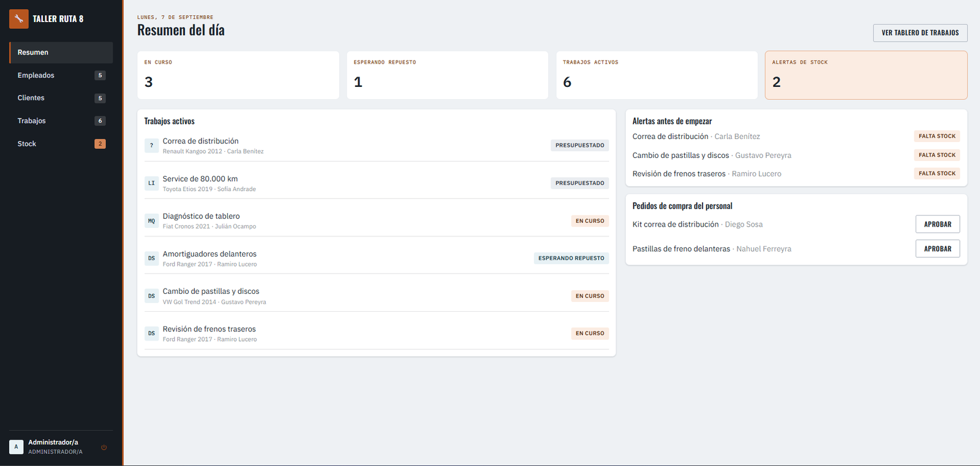Select the MQ badge on Diagnóstico de tablero
This screenshot has height=466, width=980.
(x=151, y=221)
